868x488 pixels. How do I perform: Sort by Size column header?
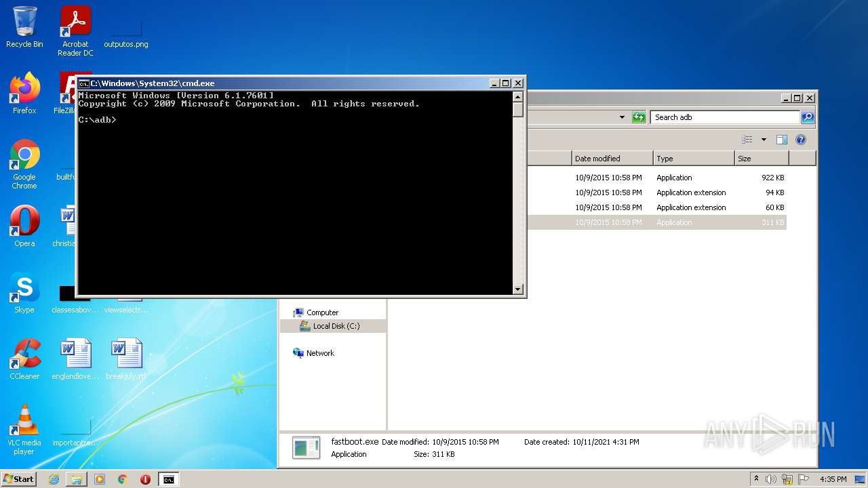(762, 159)
